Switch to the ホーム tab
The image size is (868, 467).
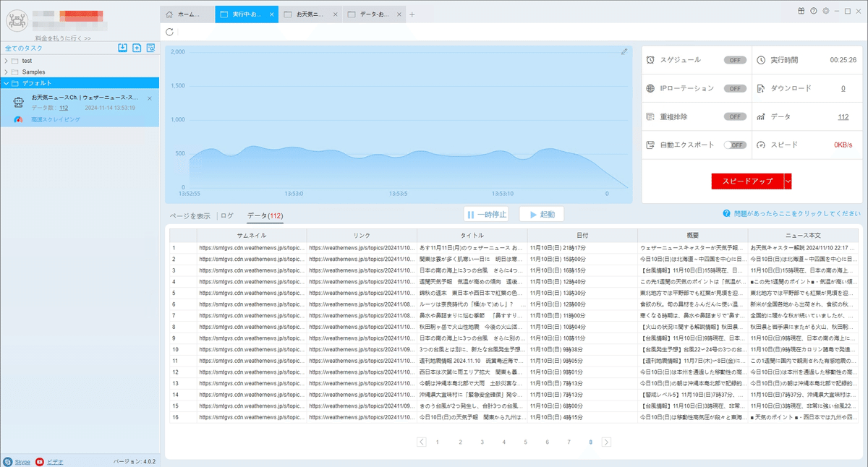click(x=187, y=14)
